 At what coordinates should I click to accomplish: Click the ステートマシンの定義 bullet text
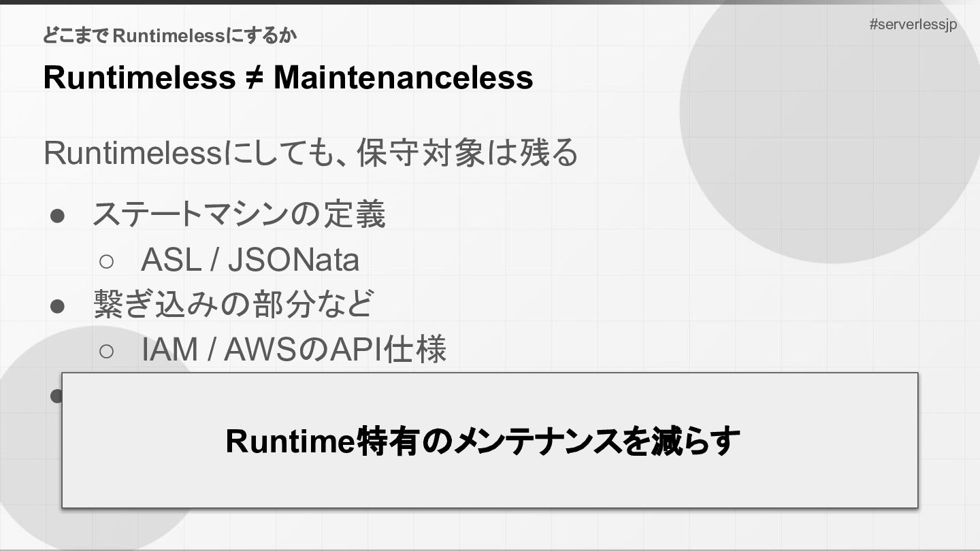tap(240, 214)
